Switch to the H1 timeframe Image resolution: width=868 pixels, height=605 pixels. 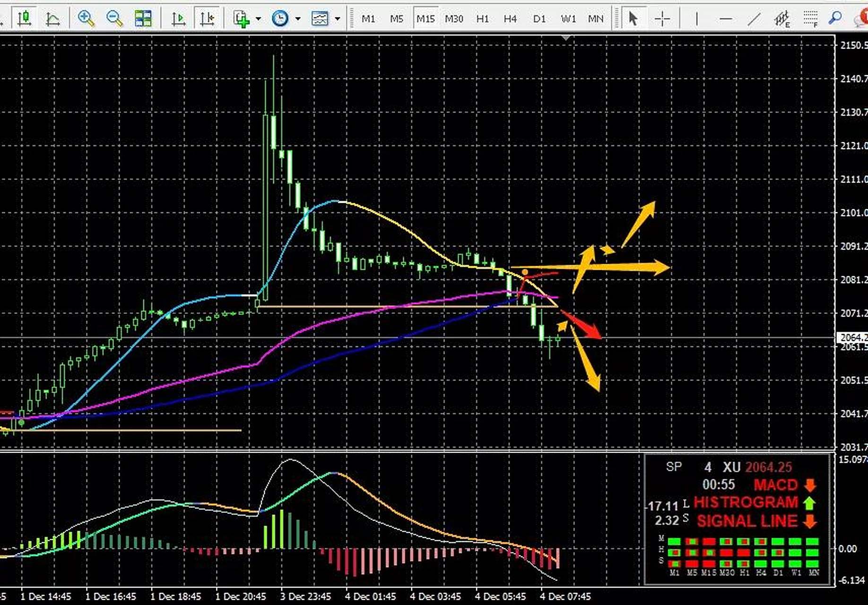482,19
